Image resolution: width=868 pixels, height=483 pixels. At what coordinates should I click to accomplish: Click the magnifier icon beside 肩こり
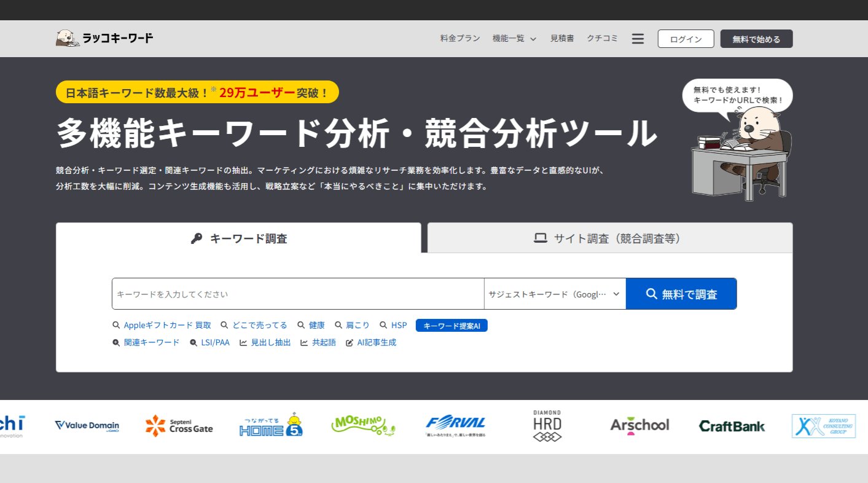point(338,325)
